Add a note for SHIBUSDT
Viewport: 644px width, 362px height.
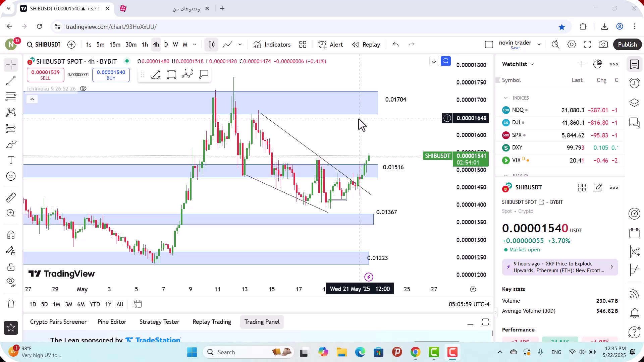pos(598,188)
